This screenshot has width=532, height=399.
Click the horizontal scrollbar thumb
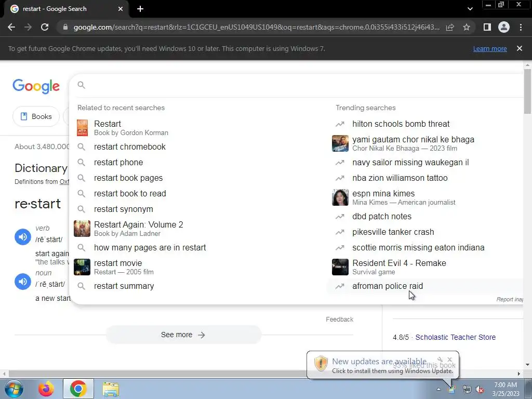(159, 374)
